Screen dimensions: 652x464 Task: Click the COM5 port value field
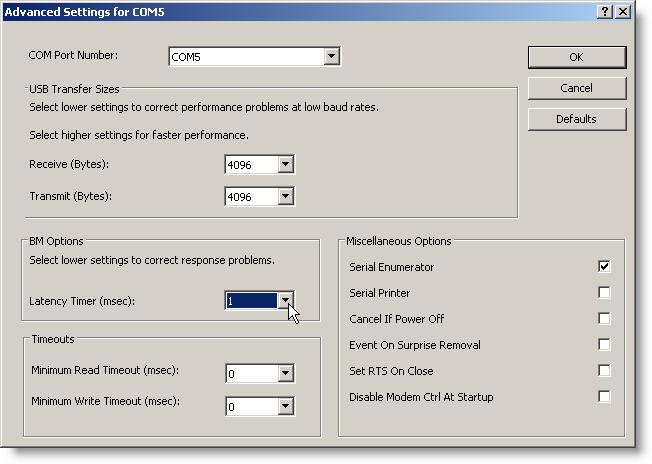245,57
